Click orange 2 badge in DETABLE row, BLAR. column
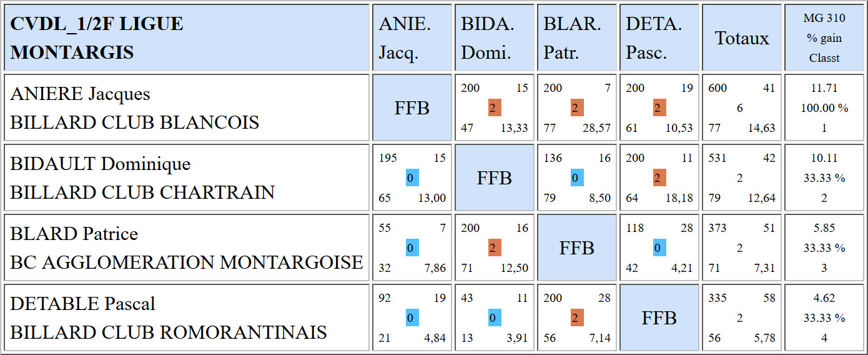Screen dimensions: 868x355 (x=577, y=318)
